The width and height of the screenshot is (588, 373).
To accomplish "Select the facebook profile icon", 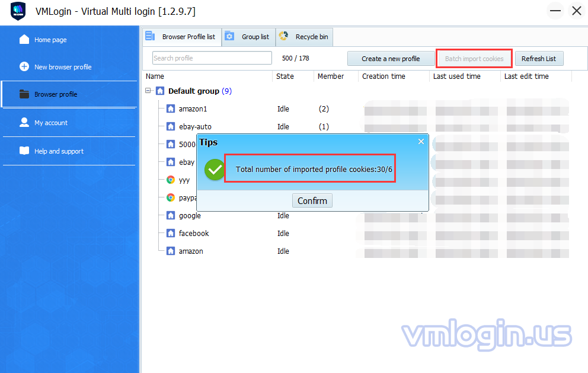I will click(171, 234).
